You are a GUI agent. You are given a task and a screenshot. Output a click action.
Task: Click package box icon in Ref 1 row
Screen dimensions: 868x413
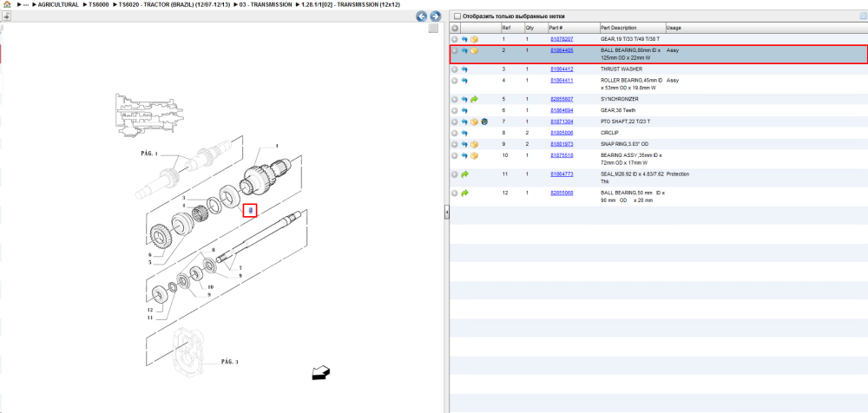(475, 39)
